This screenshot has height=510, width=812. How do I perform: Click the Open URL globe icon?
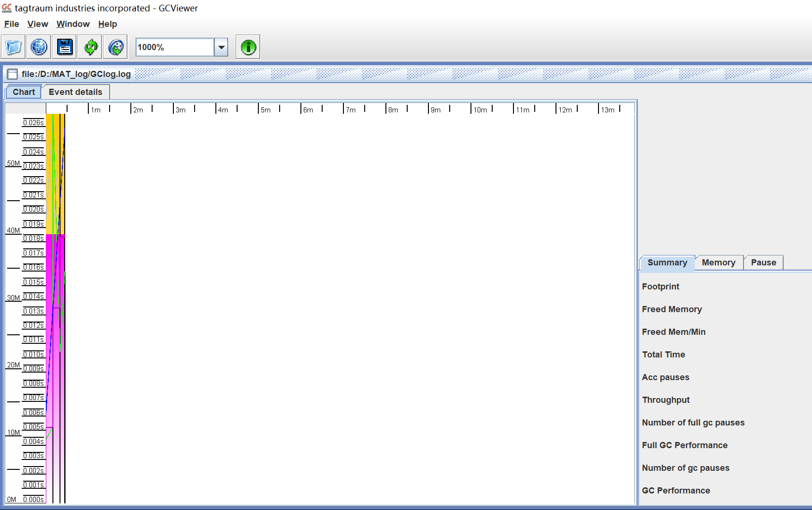pyautogui.click(x=39, y=47)
